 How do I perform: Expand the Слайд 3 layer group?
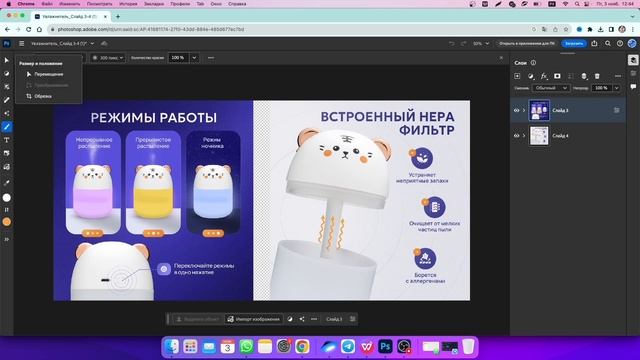(x=524, y=110)
